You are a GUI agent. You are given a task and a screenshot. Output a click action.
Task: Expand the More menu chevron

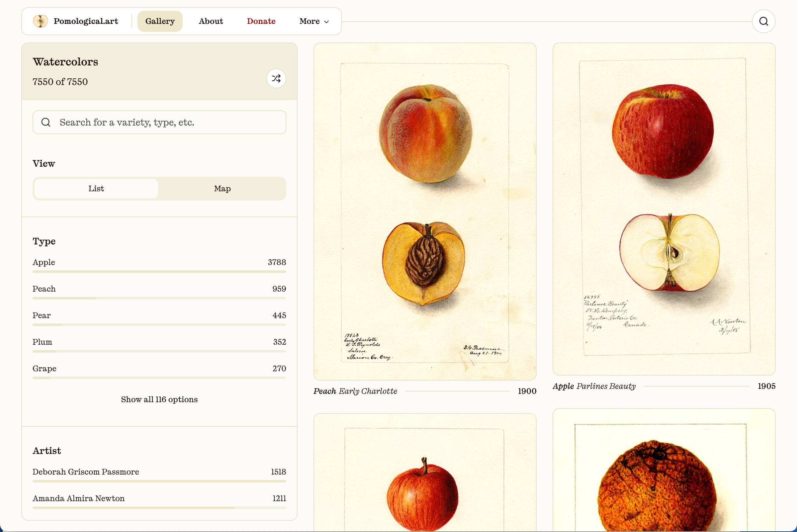(326, 22)
